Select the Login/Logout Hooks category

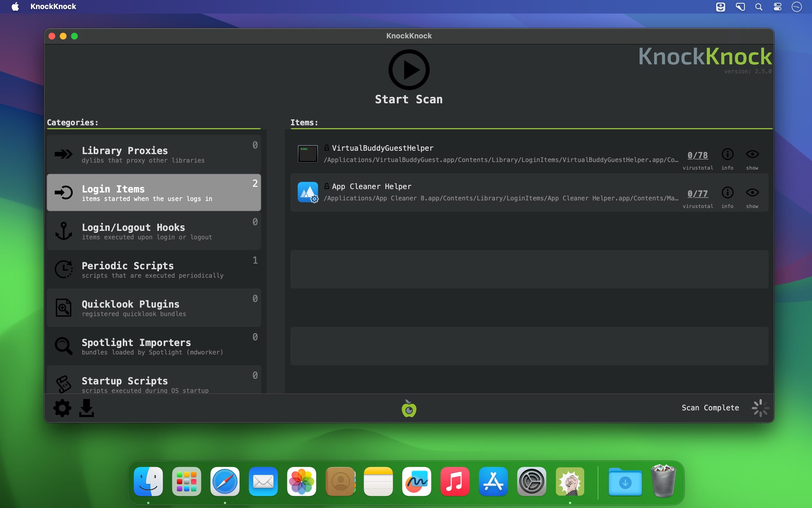(154, 231)
